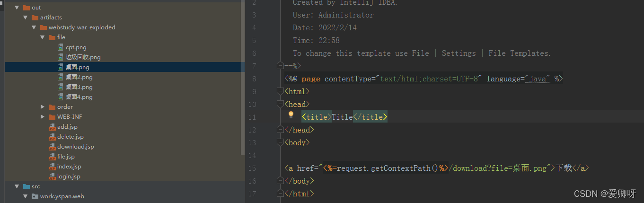The height and width of the screenshot is (203, 644).
Task: Click the delete.jsp file icon
Action: click(53, 137)
